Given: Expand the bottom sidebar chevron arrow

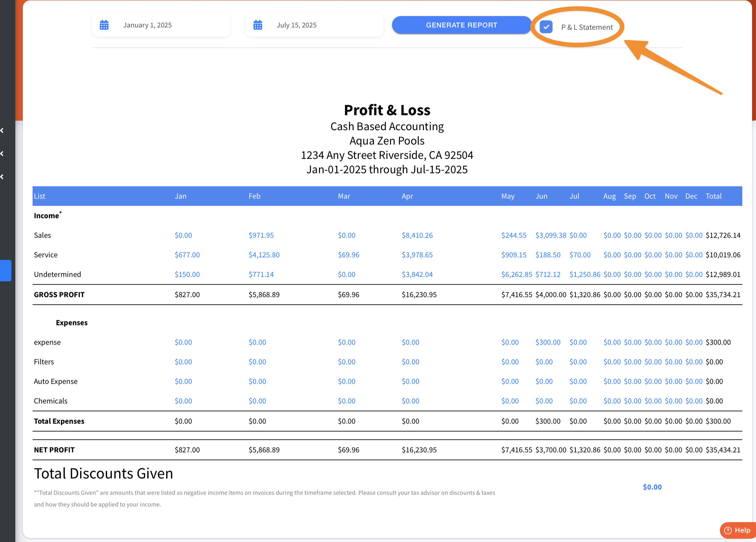Looking at the screenshot, I should click(x=2, y=177).
